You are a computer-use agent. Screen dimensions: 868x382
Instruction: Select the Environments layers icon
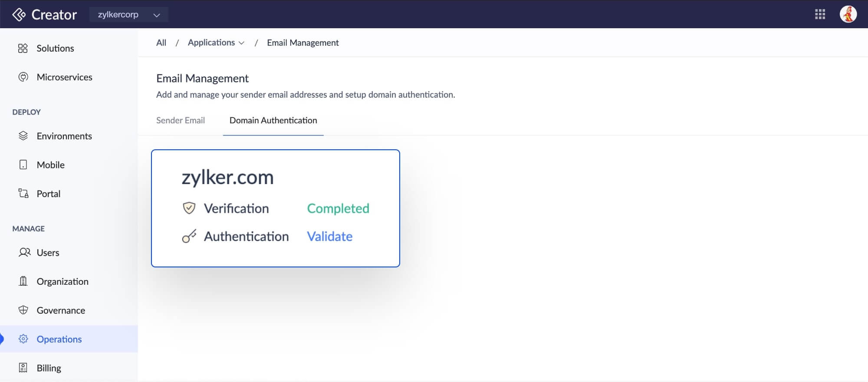point(23,136)
